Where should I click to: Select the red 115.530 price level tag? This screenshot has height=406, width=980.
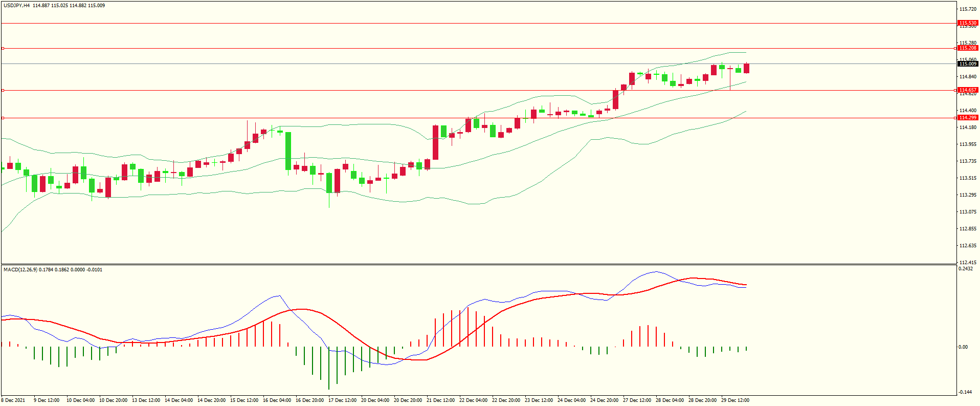click(967, 23)
